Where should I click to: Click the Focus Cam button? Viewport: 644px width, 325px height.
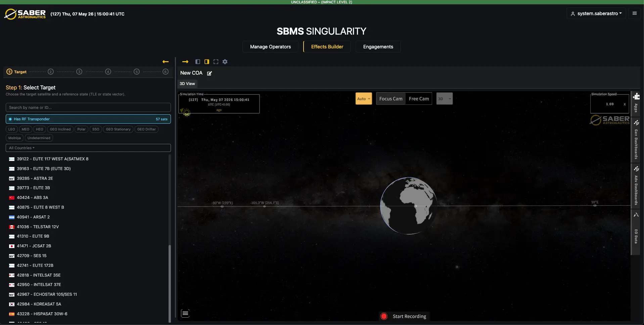tap(391, 98)
